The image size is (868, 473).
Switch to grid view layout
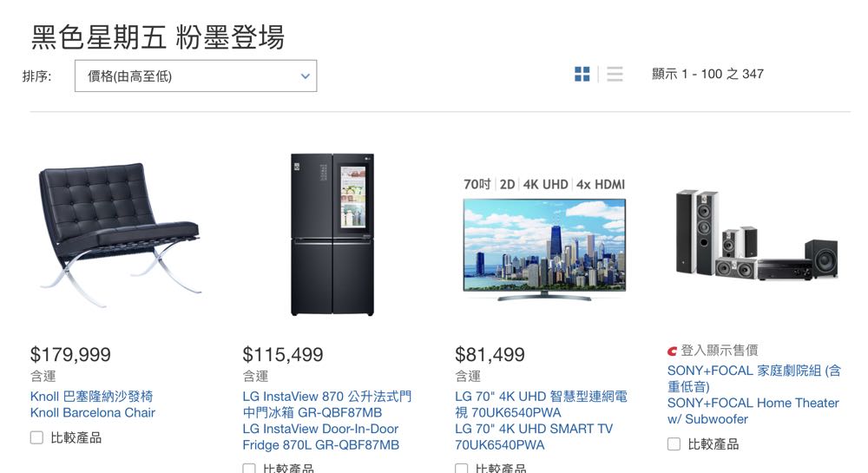pyautogui.click(x=582, y=74)
